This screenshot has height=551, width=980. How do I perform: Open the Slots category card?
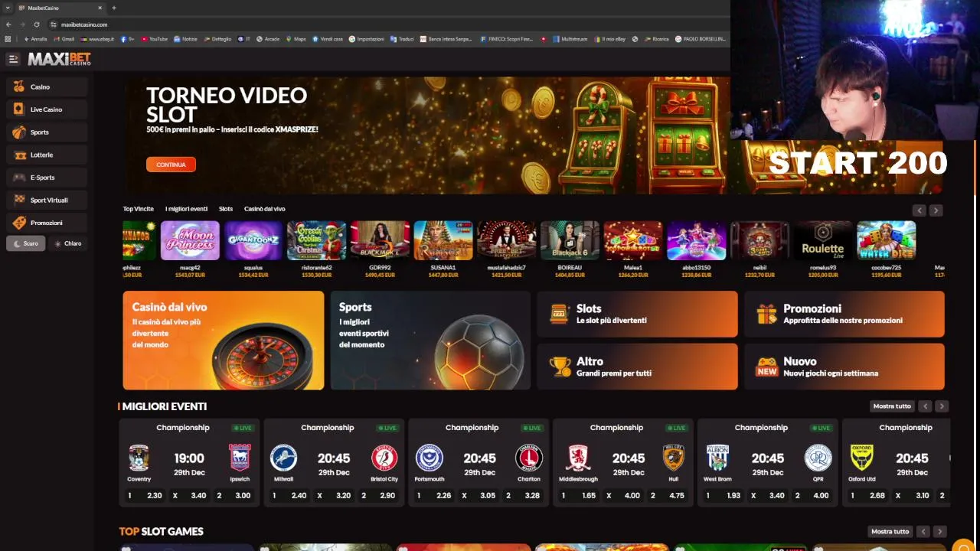click(x=637, y=314)
